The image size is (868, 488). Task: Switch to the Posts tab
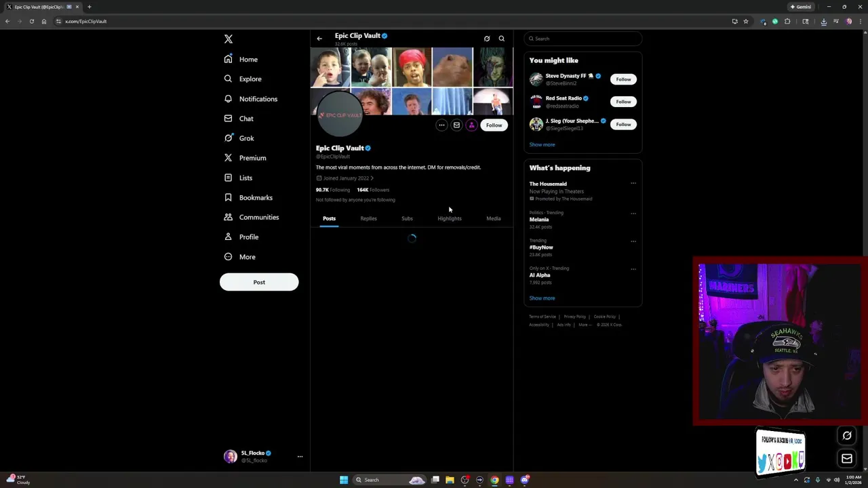coord(329,218)
